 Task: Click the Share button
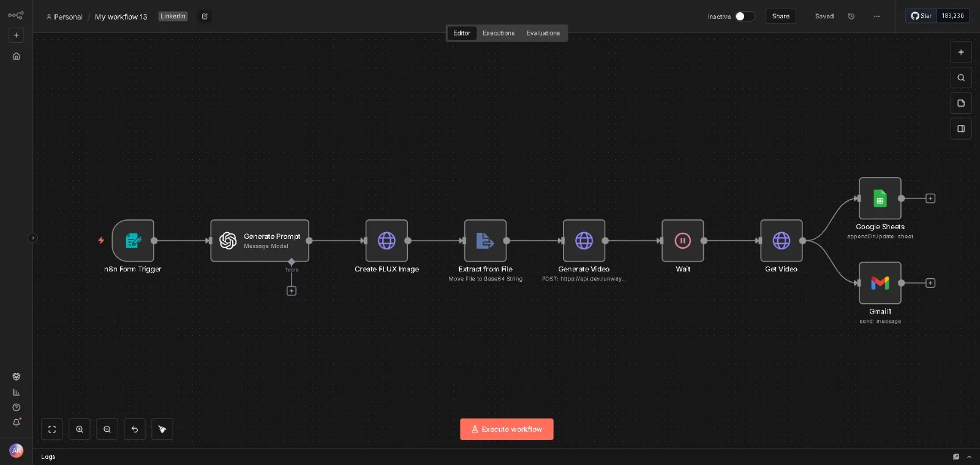click(x=781, y=17)
